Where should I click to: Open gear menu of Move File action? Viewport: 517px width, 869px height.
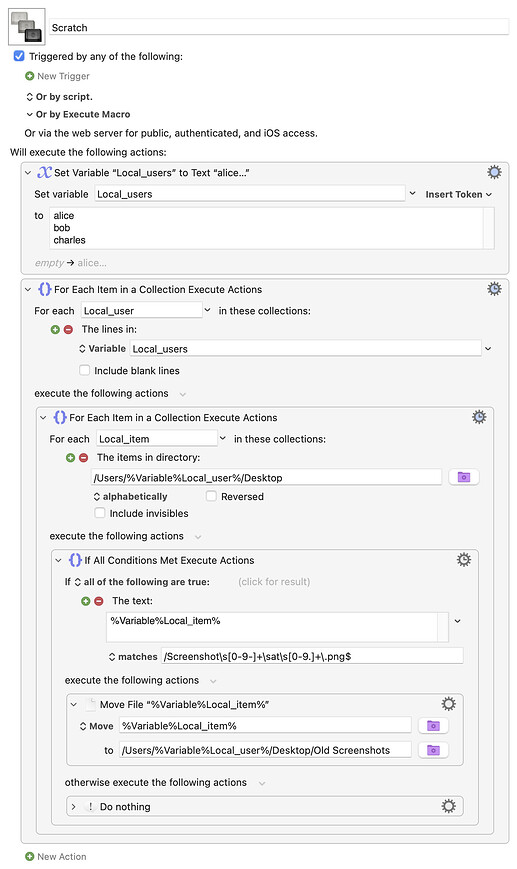coord(448,704)
